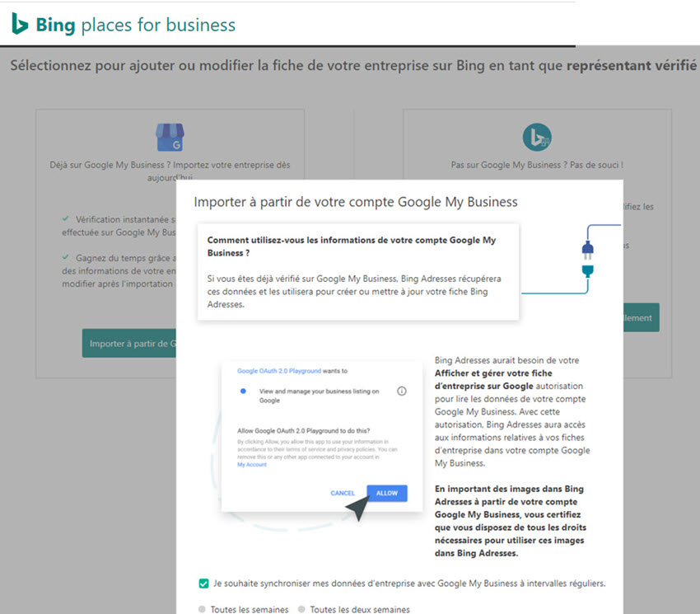700x614 pixels.
Task: Click the Bing logo icon in the header
Action: [20, 24]
